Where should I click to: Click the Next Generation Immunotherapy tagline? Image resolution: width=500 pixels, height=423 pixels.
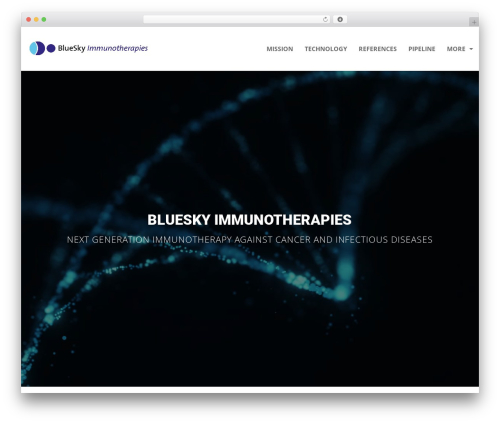(250, 240)
